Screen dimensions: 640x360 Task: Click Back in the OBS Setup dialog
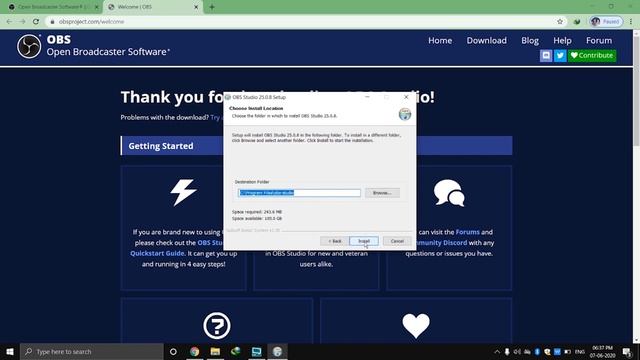334,241
